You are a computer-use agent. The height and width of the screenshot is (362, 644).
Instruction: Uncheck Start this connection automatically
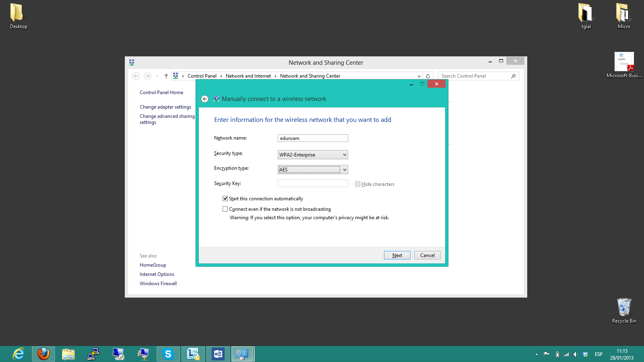click(225, 199)
